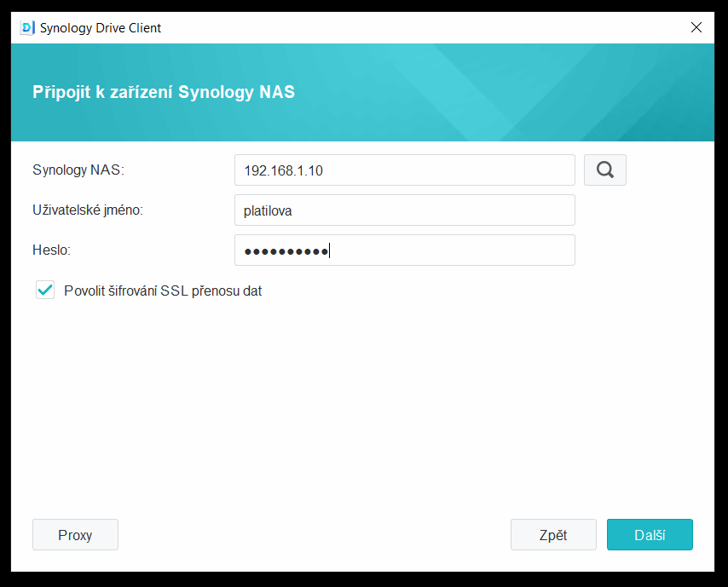
Task: Click the 'Heslo:' label text
Action: coord(51,250)
